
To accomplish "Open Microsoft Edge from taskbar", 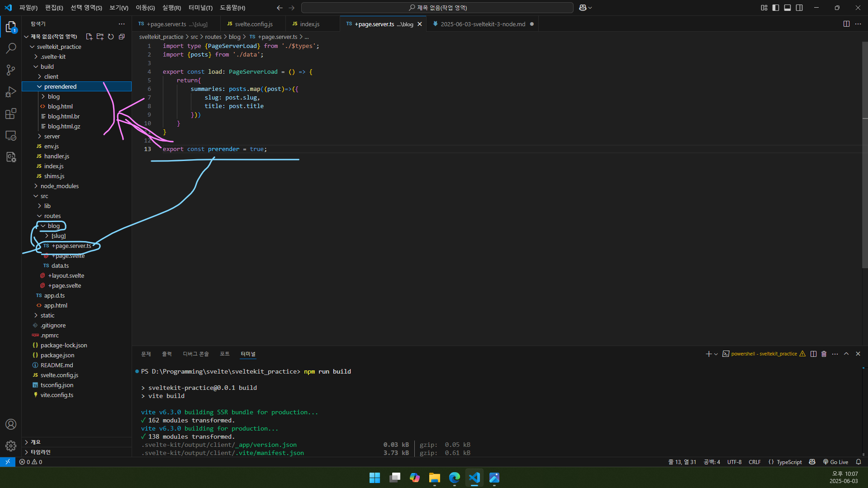I will (455, 478).
